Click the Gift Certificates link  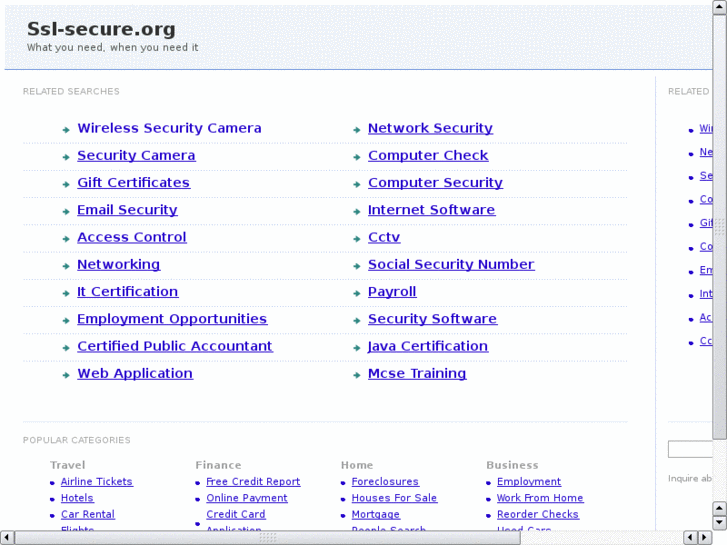(134, 183)
